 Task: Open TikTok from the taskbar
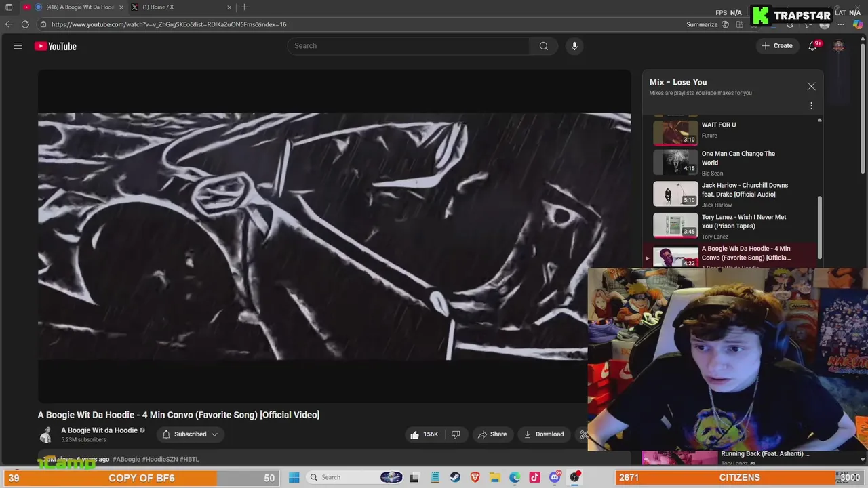click(535, 477)
